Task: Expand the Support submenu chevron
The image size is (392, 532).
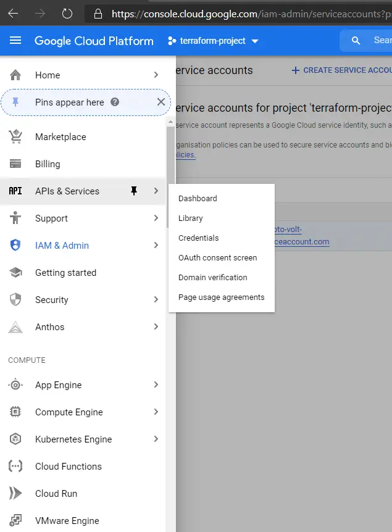Action: click(x=156, y=218)
